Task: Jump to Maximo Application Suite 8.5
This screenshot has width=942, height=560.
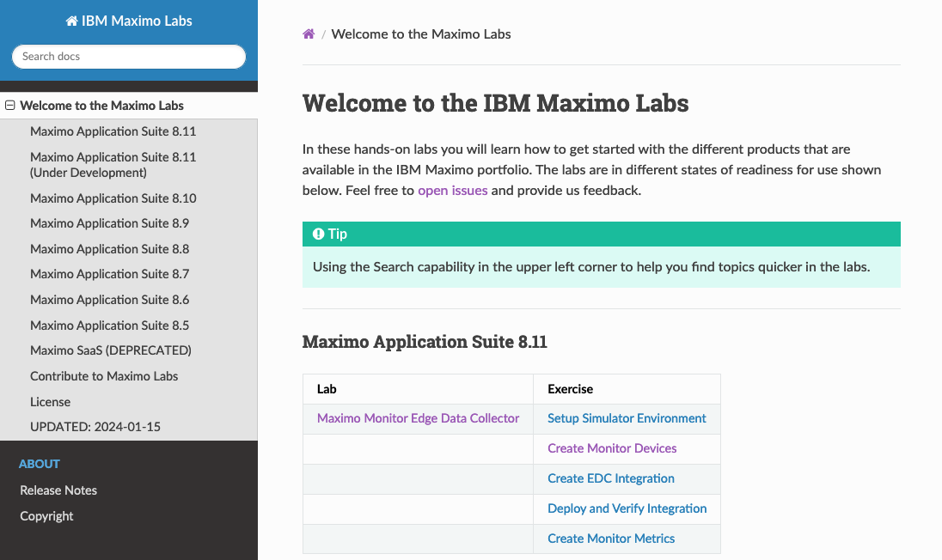Action: [109, 326]
